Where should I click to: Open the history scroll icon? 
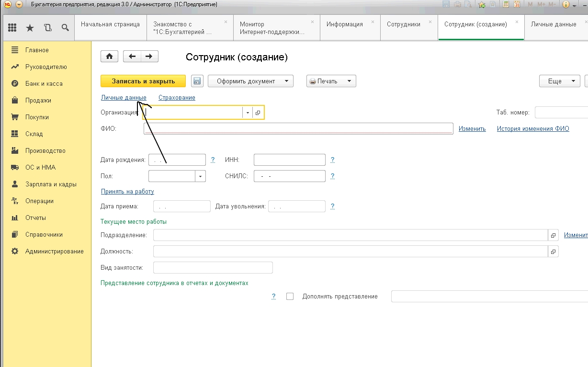(47, 28)
